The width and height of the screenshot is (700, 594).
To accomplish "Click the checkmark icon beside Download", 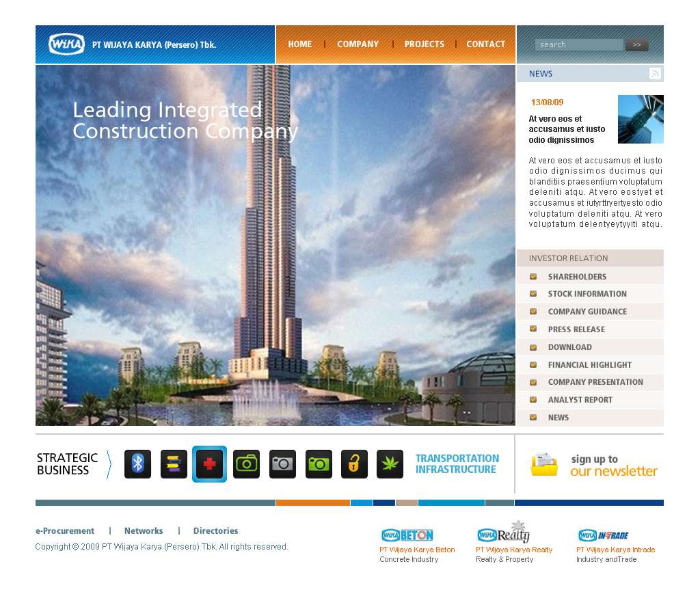I will tap(533, 347).
